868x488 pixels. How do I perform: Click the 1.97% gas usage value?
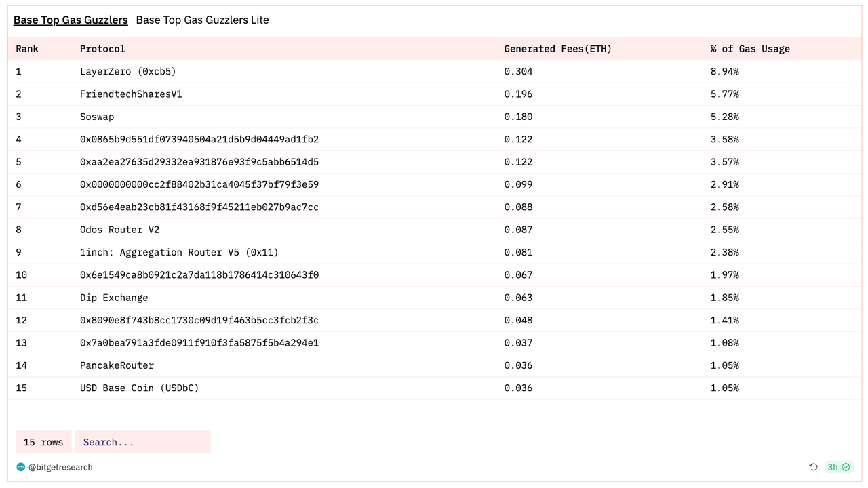coord(725,274)
